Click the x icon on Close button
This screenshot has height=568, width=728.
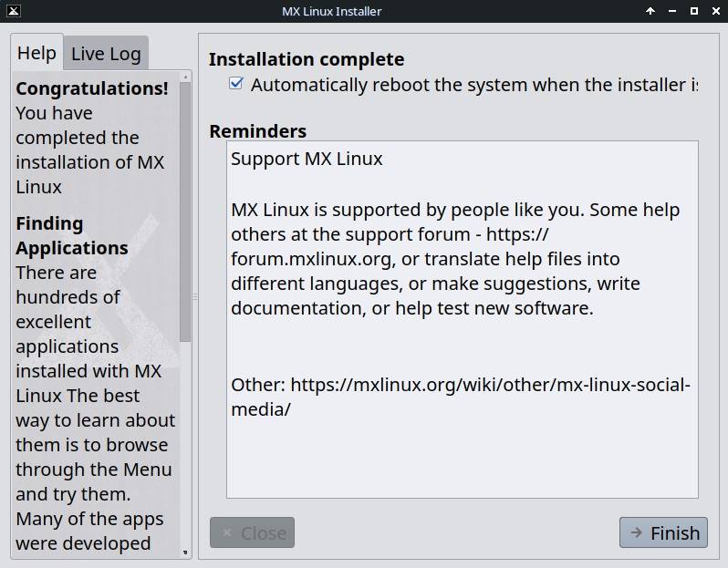226,533
